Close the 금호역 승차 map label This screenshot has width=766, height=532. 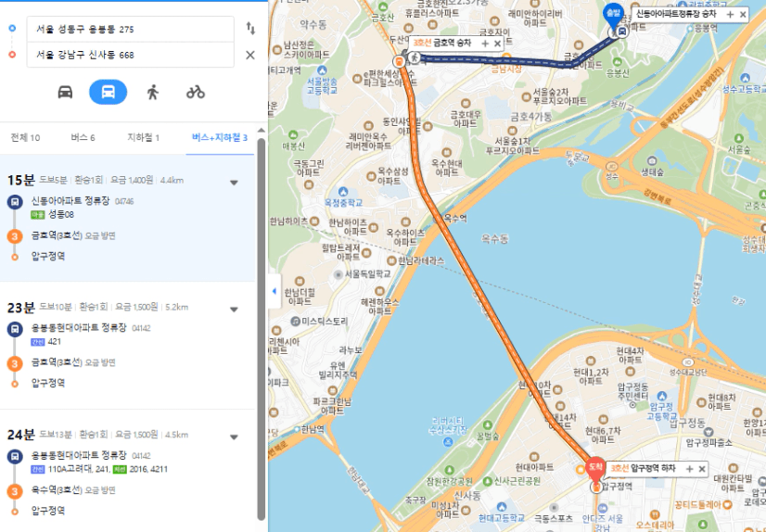(497, 44)
